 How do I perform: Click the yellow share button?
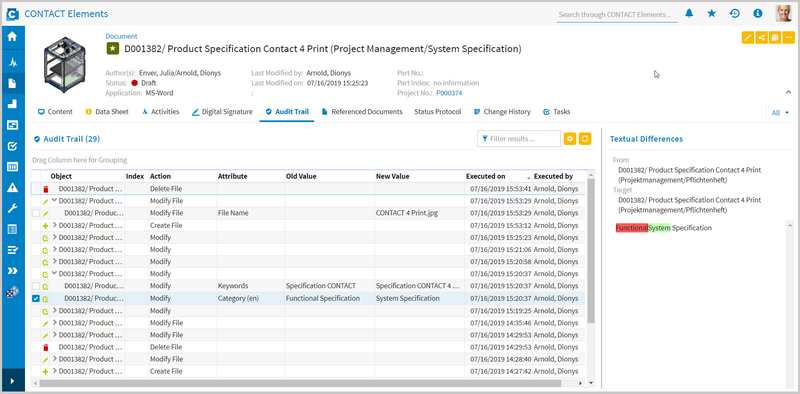click(761, 38)
